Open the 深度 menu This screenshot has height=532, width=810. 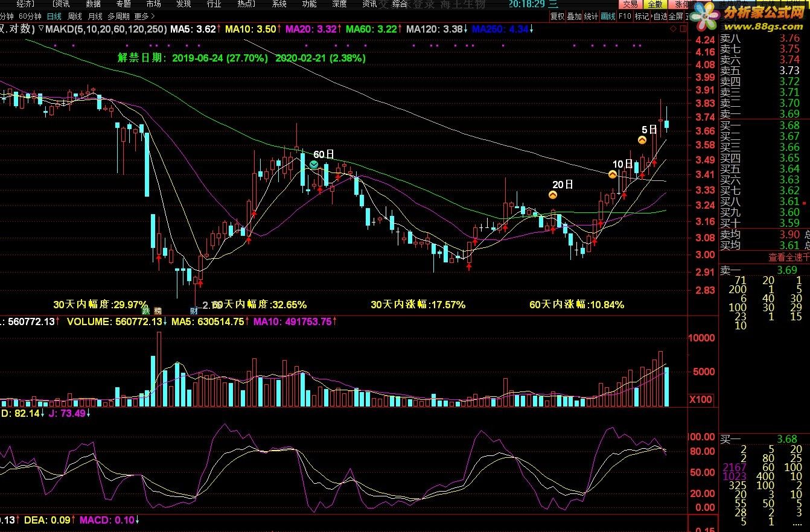tap(339, 4)
